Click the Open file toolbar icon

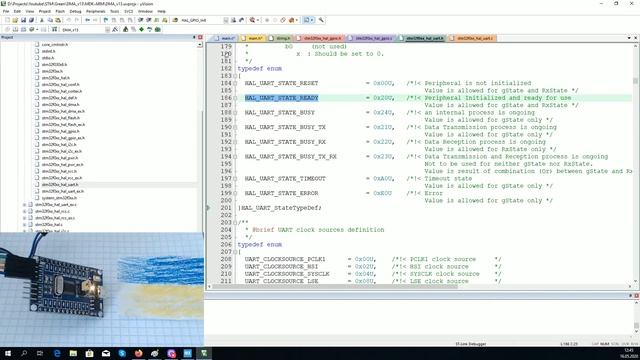click(x=15, y=20)
